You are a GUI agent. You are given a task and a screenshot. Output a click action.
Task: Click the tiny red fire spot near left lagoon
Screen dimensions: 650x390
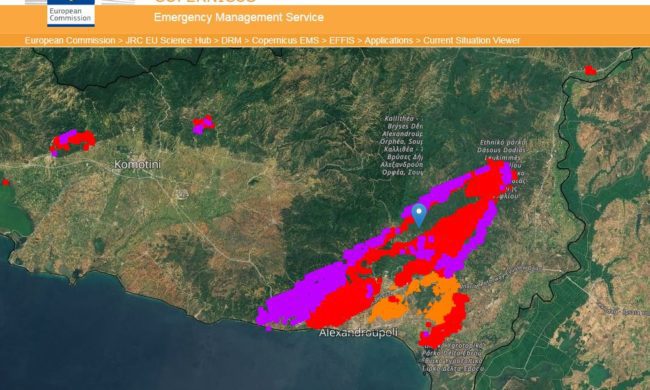(5, 182)
